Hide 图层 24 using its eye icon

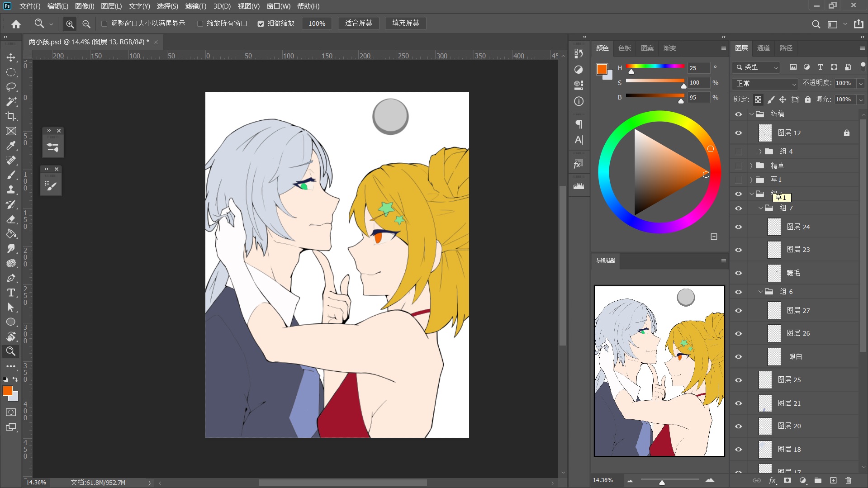coord(739,227)
